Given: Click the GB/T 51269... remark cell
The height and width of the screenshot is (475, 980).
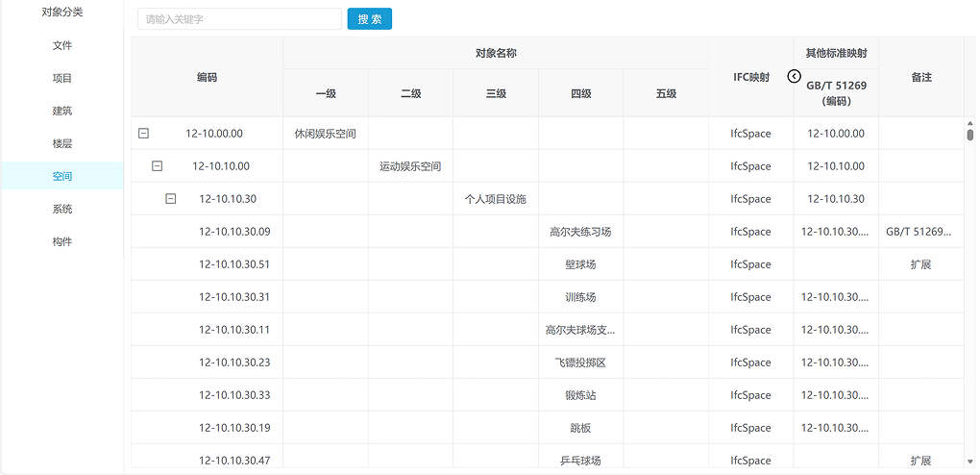Looking at the screenshot, I should [920, 232].
